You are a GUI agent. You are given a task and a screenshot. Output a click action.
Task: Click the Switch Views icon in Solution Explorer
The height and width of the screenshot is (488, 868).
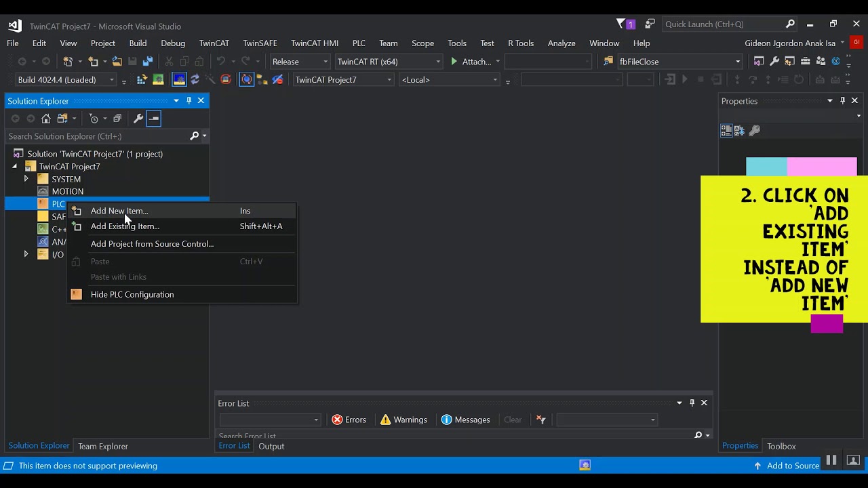tap(62, 119)
